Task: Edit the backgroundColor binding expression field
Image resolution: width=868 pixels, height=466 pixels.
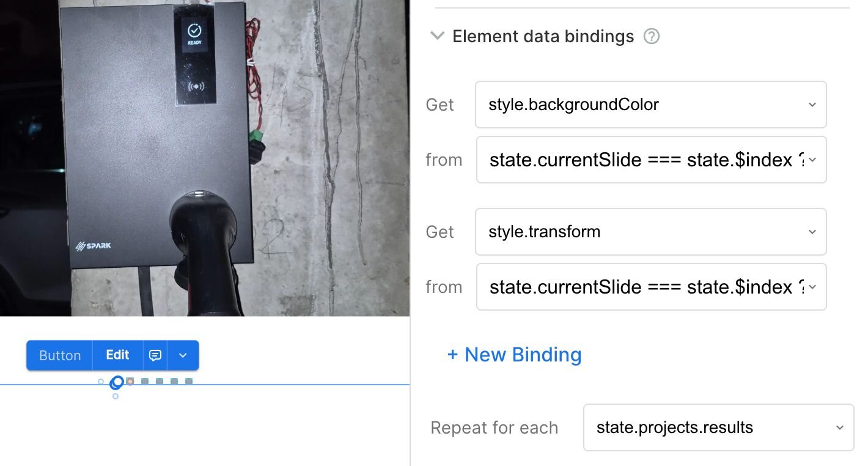Action: point(650,160)
